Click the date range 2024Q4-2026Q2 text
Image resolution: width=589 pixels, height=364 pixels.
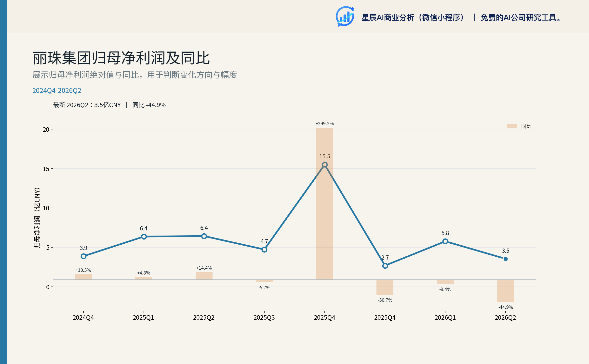[x=57, y=90]
